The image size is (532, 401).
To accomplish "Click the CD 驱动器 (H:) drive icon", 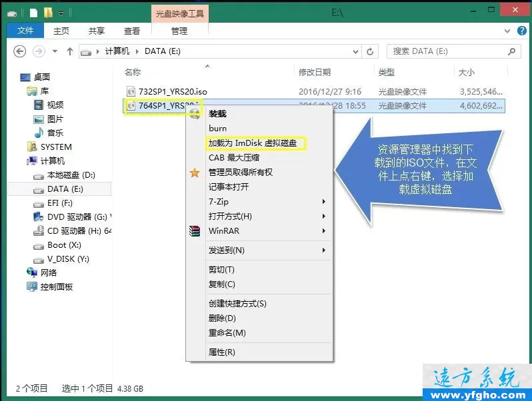I will 39,230.
